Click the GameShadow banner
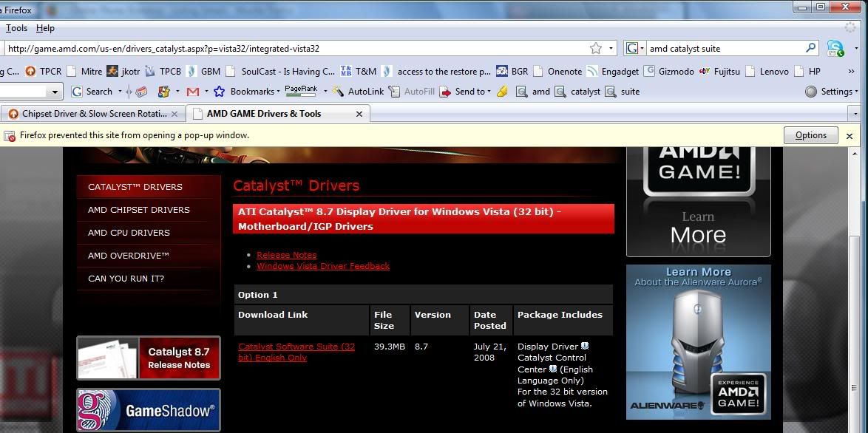 [x=149, y=410]
